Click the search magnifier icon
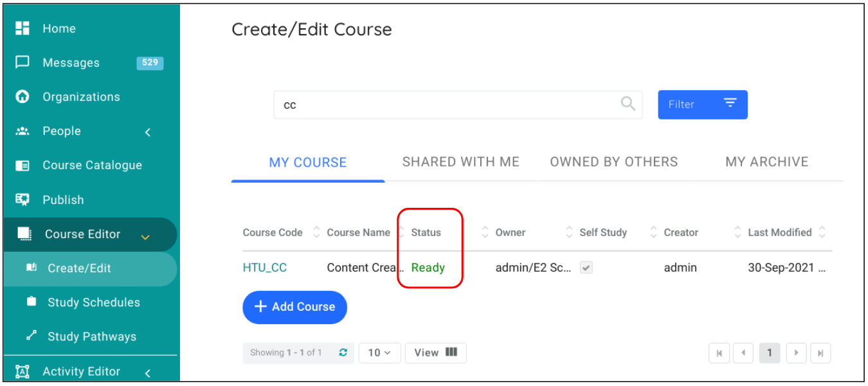The width and height of the screenshot is (868, 386). pyautogui.click(x=628, y=104)
